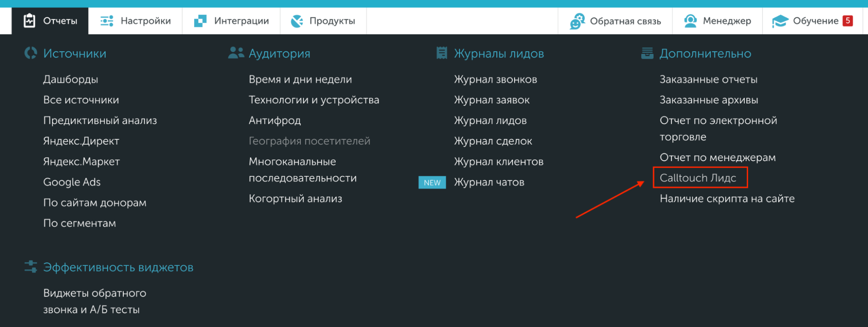Image resolution: width=868 pixels, height=327 pixels.
Task: Select the Журналы лидов heading
Action: [x=499, y=53]
